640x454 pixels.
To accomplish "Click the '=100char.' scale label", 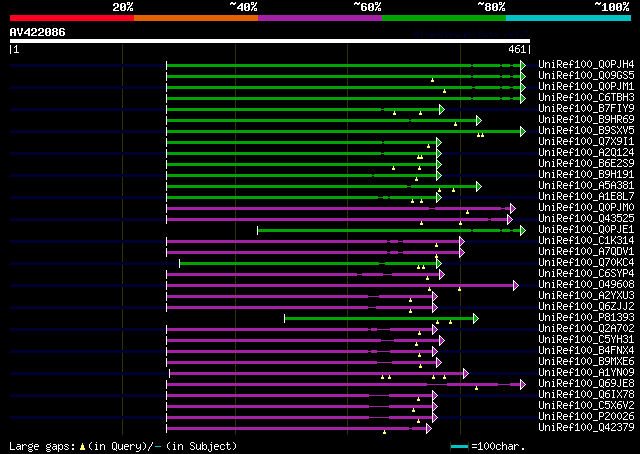I will click(498, 446).
